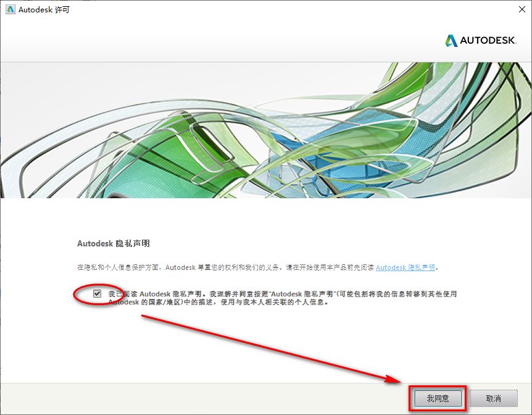This screenshot has height=415, width=532.
Task: Re-enable the privacy statement consent checkbox
Action: coord(96,293)
